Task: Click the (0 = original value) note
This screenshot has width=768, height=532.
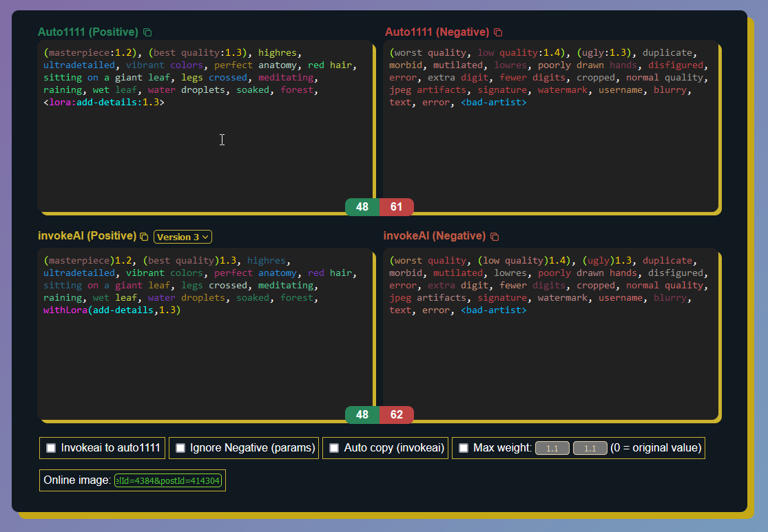Action: click(x=656, y=448)
